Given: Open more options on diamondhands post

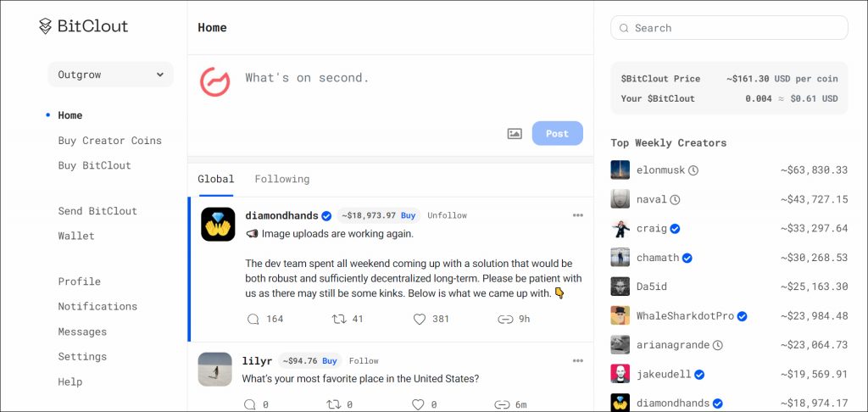Looking at the screenshot, I should click(x=577, y=215).
